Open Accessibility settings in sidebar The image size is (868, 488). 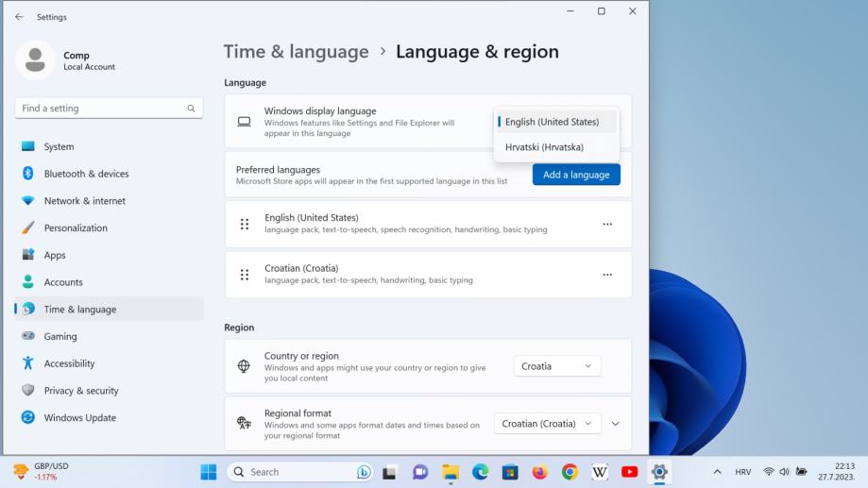pos(109,363)
